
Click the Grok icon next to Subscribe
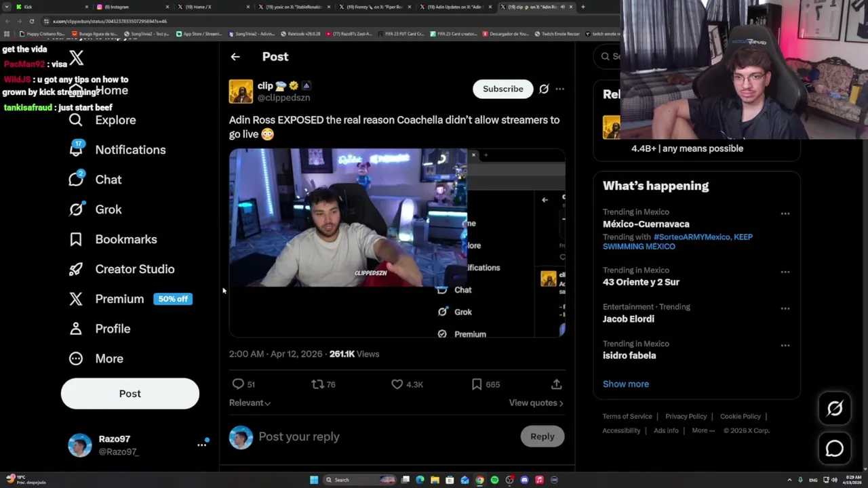[x=544, y=89]
